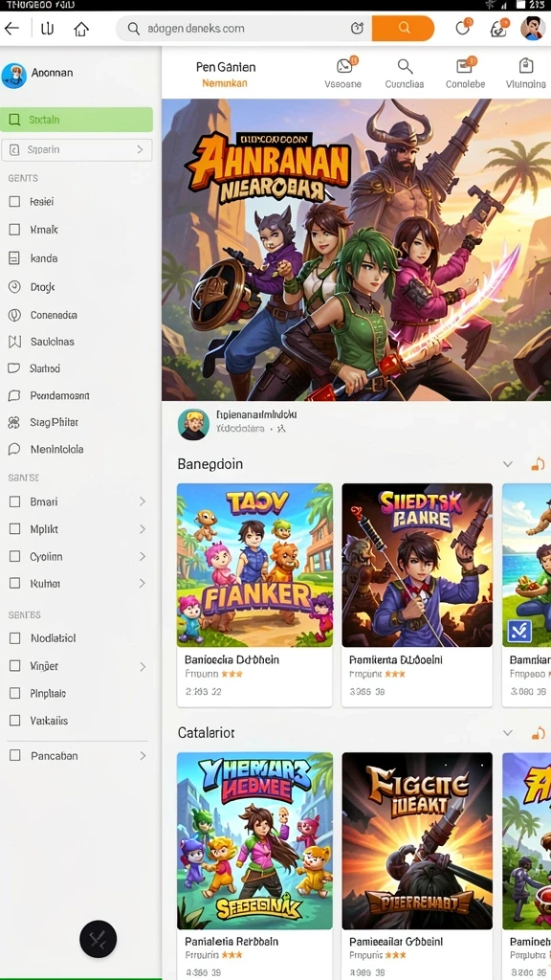Toggle the Pinphaio checkbox
The height and width of the screenshot is (980, 551).
coord(14,693)
